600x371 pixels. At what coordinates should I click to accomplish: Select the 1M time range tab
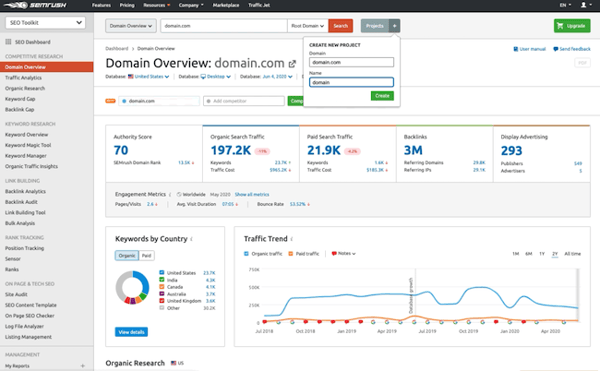tap(515, 254)
